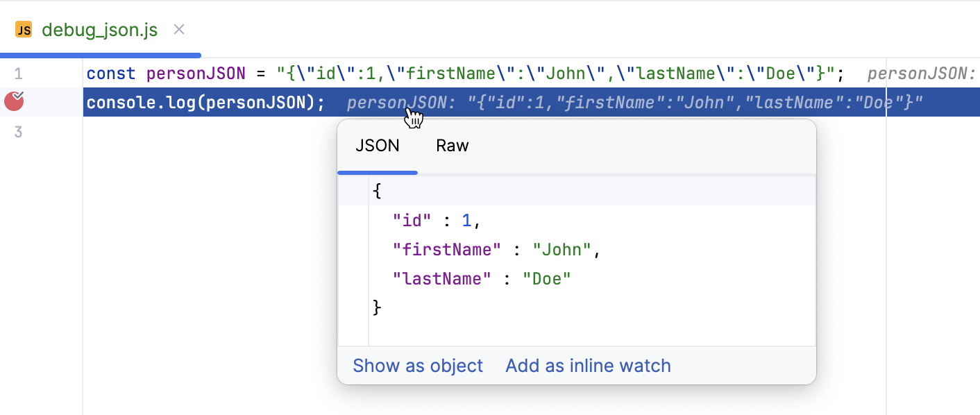Click the personJSON variable declaration name

pos(196,74)
